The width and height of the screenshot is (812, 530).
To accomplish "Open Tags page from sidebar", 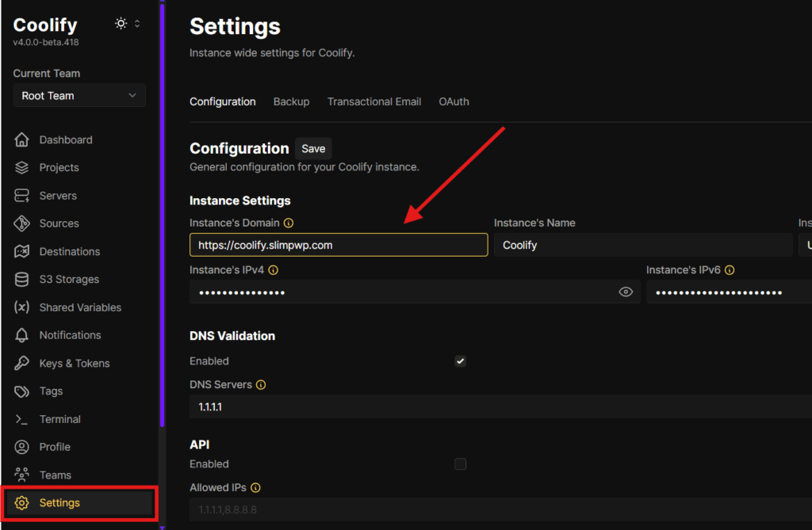I will pos(52,391).
